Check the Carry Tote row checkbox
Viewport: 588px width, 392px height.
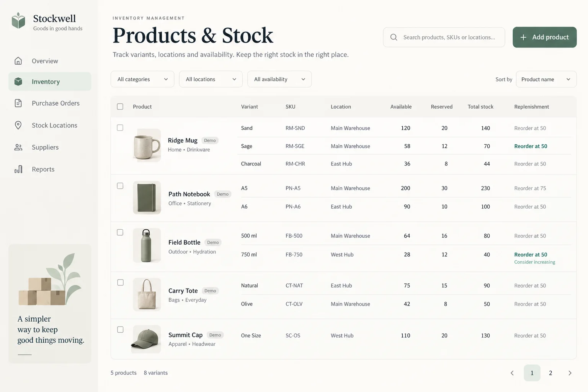click(120, 283)
